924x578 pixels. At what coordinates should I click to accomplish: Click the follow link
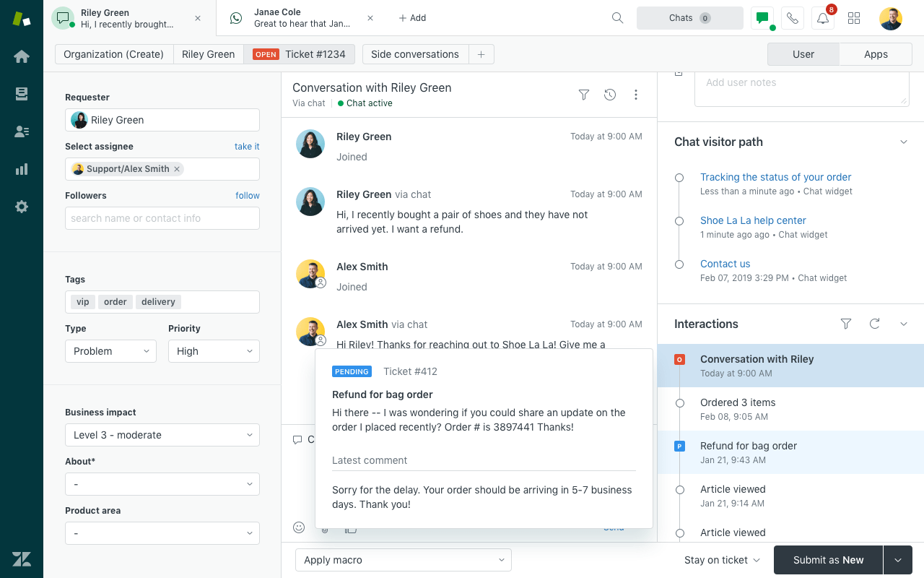pyautogui.click(x=248, y=196)
